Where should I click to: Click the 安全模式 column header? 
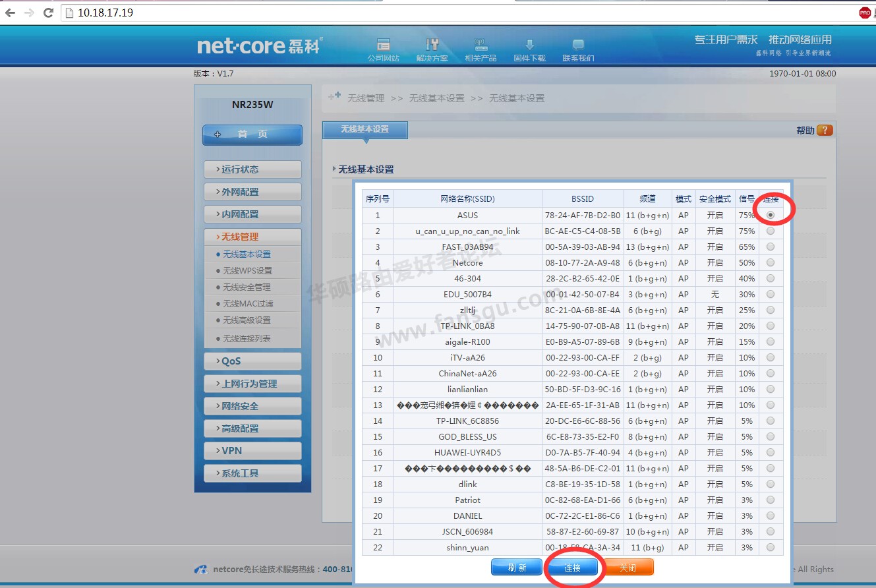coord(715,198)
